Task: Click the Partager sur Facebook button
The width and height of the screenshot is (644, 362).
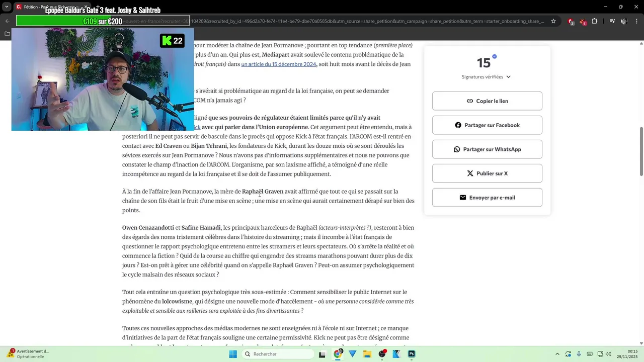Action: (x=487, y=125)
